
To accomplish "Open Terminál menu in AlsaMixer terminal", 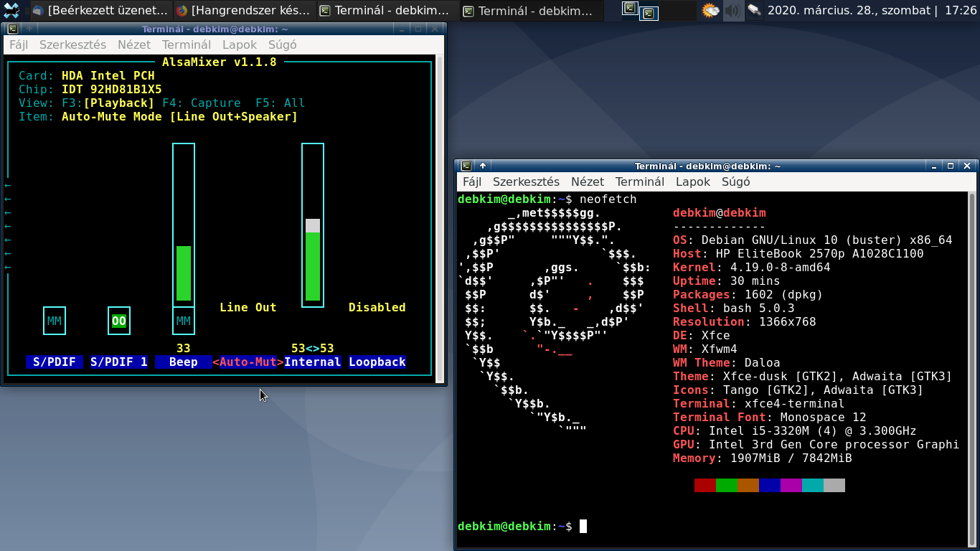I will [x=187, y=44].
